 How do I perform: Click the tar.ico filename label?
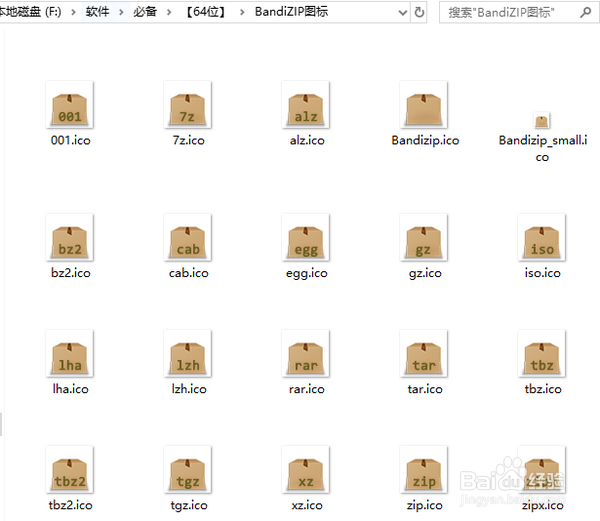425,389
